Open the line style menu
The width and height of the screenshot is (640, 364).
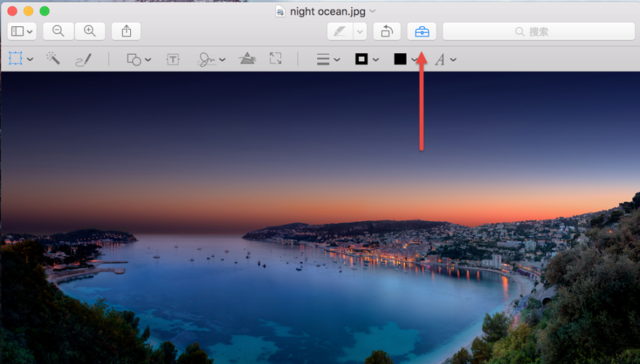(x=324, y=60)
